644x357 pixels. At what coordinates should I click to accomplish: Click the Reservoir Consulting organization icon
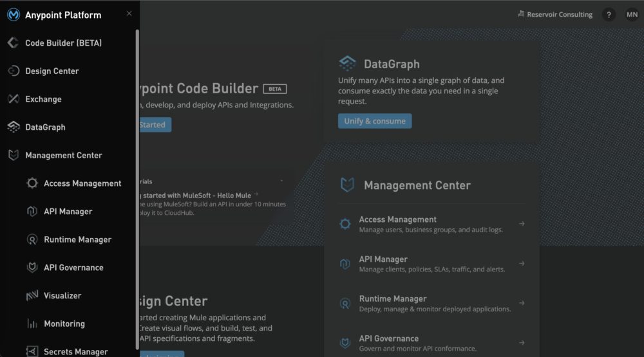pyautogui.click(x=521, y=14)
